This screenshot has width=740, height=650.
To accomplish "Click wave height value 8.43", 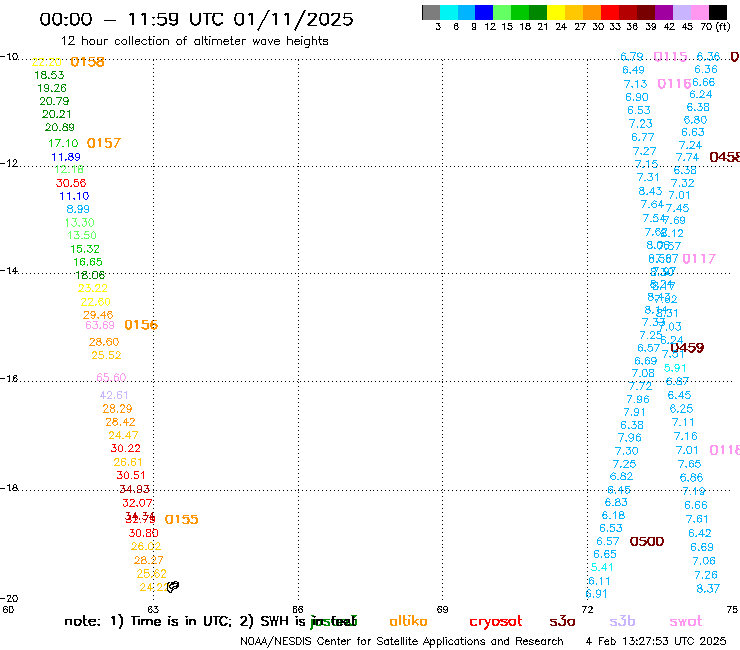I will click(x=650, y=191).
